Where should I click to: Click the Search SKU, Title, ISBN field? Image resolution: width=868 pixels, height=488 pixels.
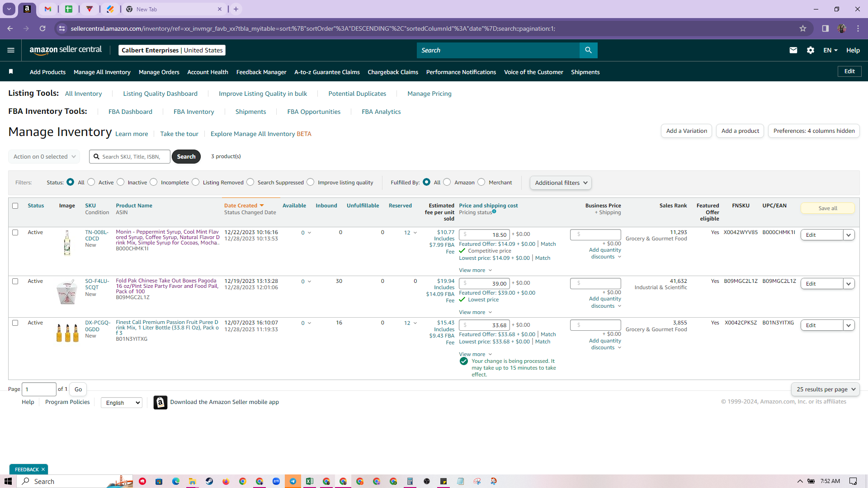[130, 156]
